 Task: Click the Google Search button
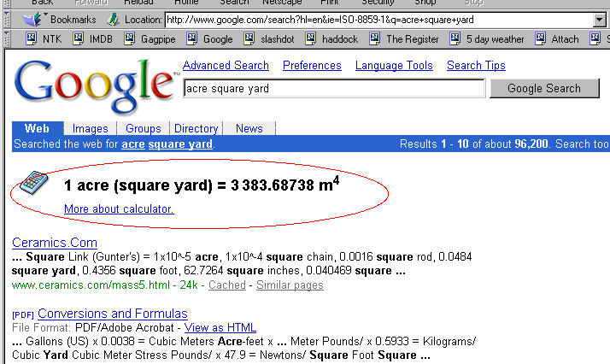[544, 88]
